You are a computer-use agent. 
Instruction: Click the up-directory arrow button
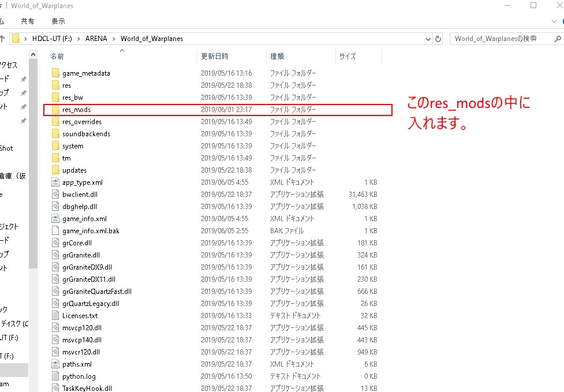[x=2, y=39]
